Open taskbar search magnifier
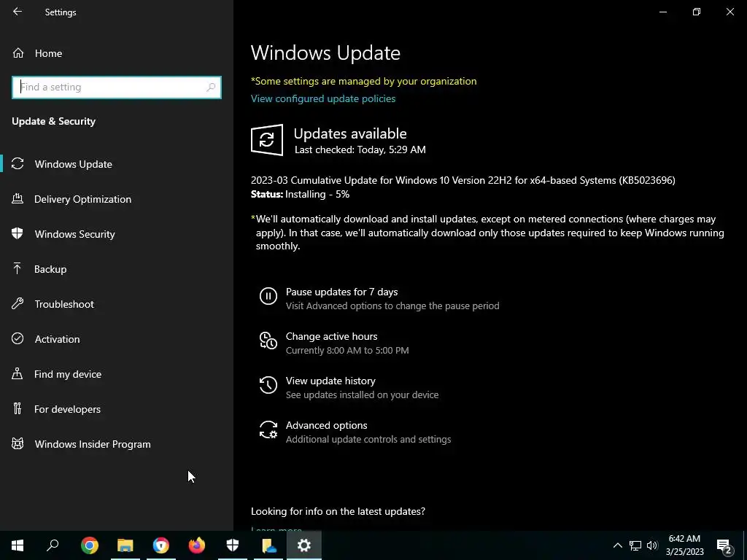This screenshot has width=747, height=560. click(x=53, y=545)
